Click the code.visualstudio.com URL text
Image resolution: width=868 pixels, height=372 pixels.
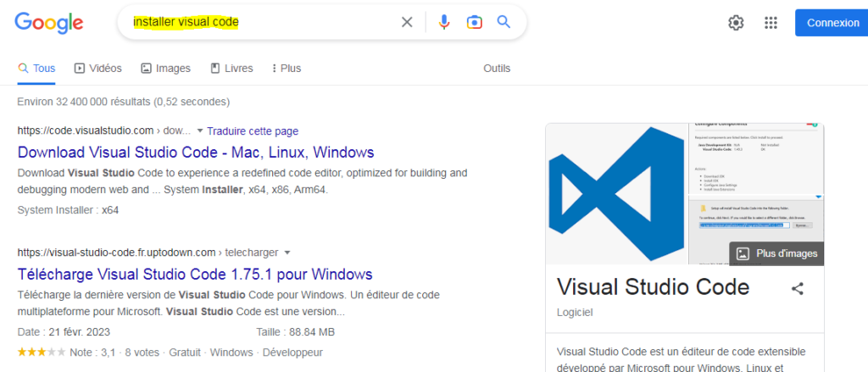(103, 131)
